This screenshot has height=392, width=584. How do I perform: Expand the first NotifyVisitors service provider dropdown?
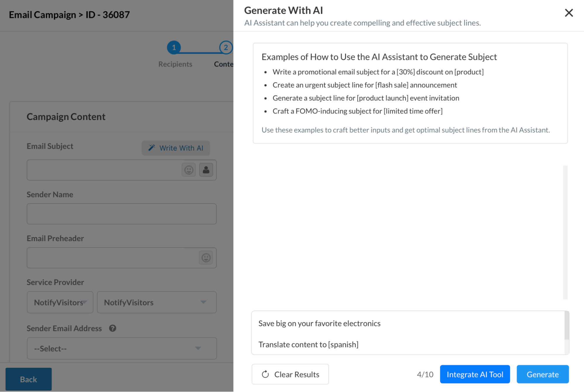pos(60,302)
